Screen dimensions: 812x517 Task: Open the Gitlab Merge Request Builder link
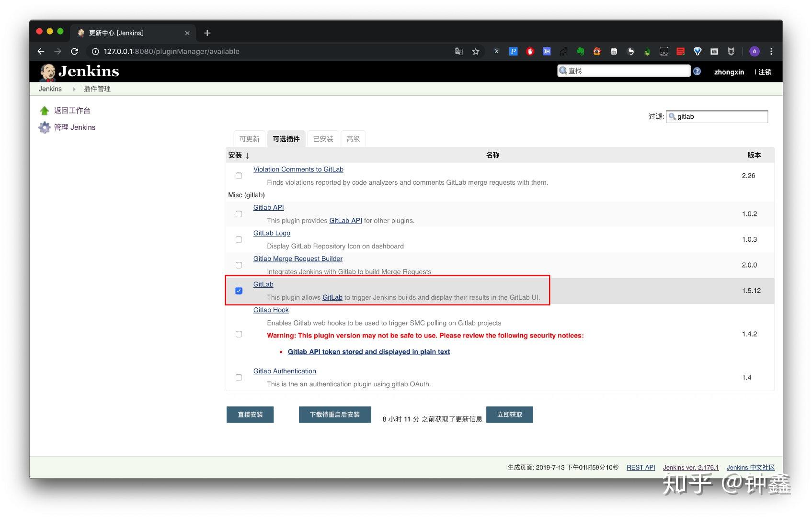tap(298, 258)
